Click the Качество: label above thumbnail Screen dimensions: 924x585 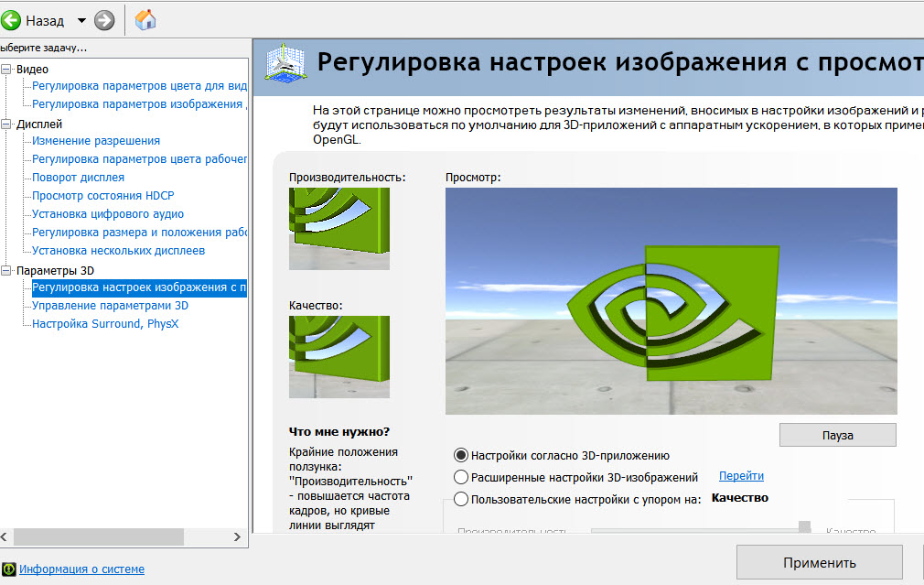pos(316,306)
